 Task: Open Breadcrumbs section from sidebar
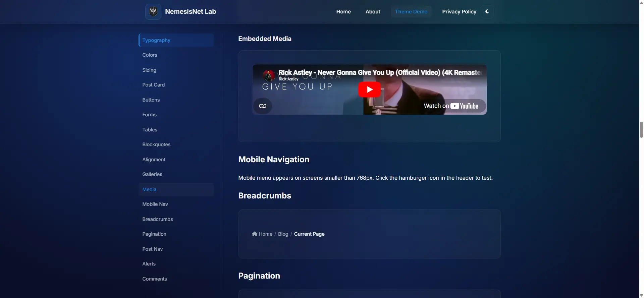[176, 219]
